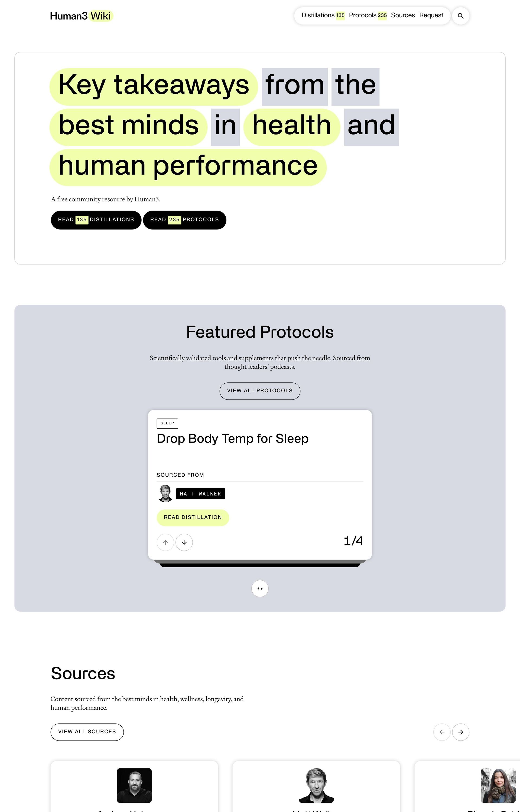Open the Matt Walker source card photo
The width and height of the screenshot is (520, 812).
[x=316, y=785]
